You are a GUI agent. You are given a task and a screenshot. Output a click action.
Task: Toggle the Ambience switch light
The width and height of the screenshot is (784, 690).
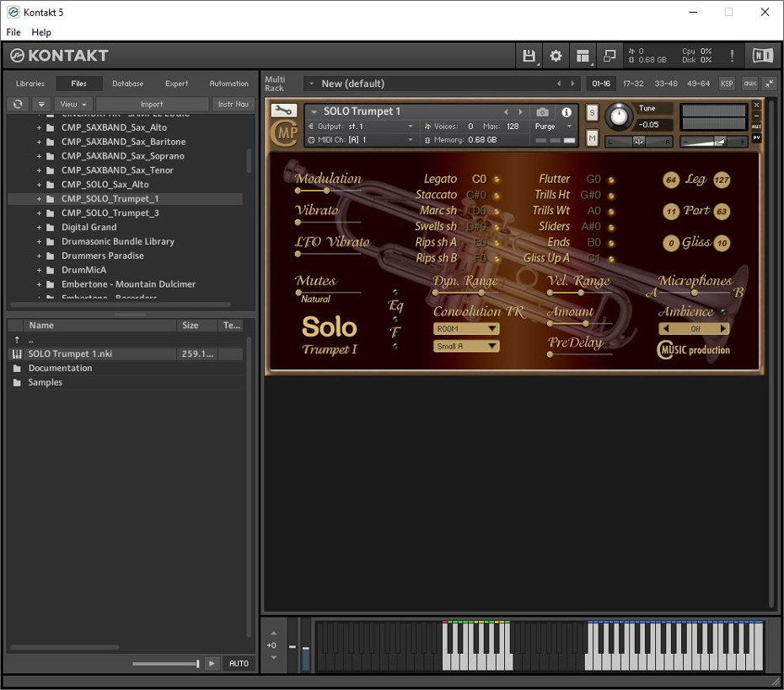coord(723,312)
